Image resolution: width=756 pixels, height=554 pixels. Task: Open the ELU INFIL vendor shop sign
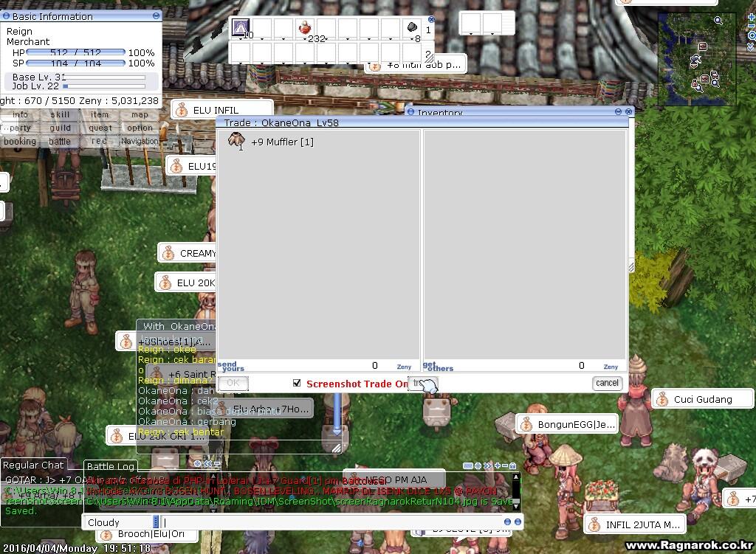point(221,110)
